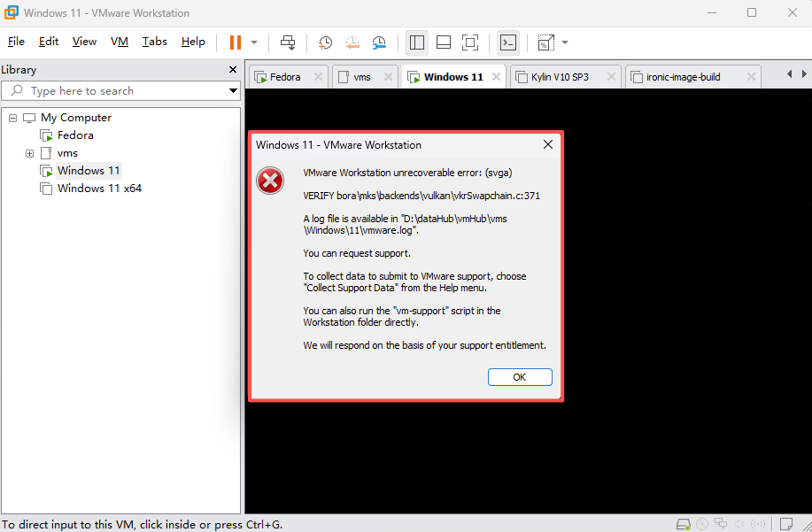Open the File menu
The image size is (812, 532).
(x=16, y=42)
